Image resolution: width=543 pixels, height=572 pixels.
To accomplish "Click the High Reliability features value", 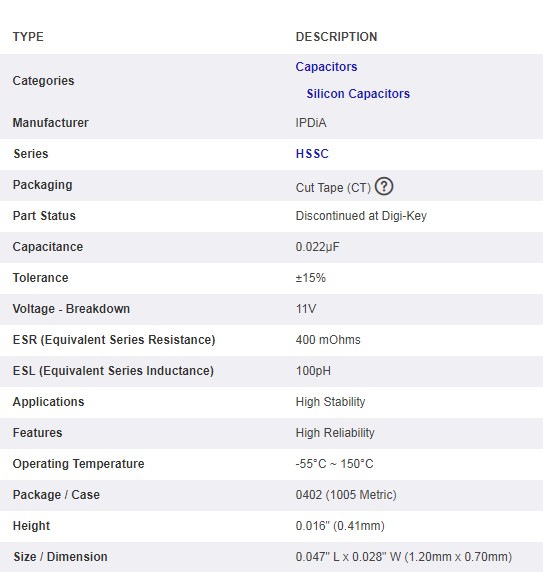I will 335,433.
